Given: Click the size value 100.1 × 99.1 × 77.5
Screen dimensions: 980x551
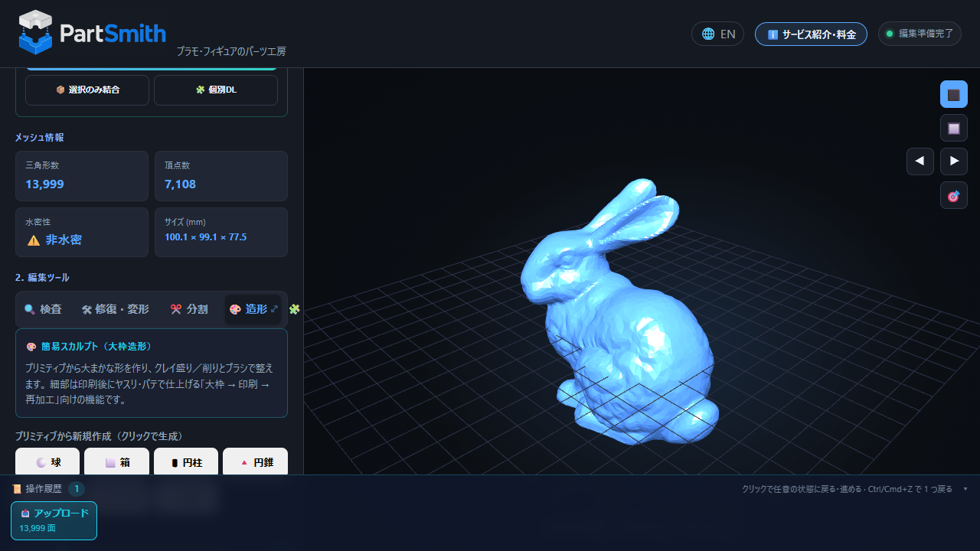Looking at the screenshot, I should 205,237.
